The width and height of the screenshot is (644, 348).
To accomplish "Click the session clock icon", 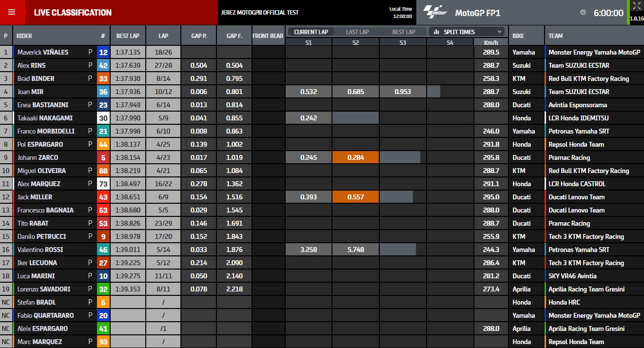I will point(583,13).
